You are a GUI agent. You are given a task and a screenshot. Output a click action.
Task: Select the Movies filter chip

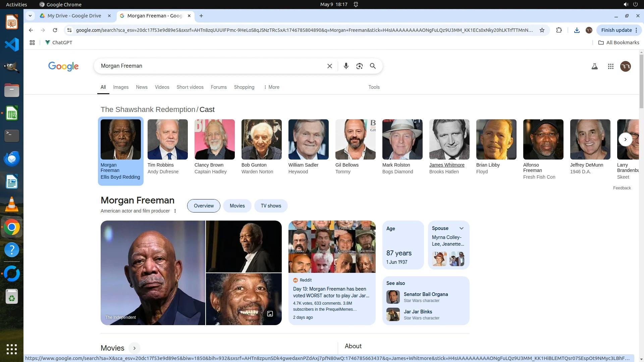237,206
